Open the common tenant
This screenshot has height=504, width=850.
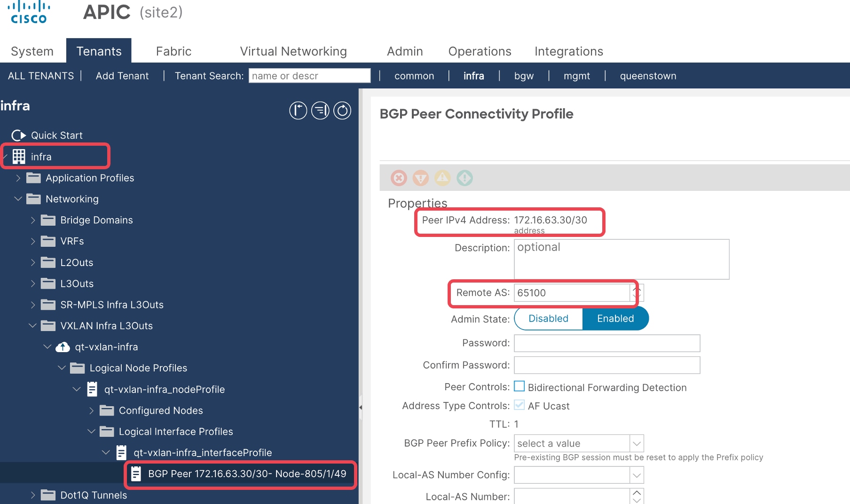[414, 76]
